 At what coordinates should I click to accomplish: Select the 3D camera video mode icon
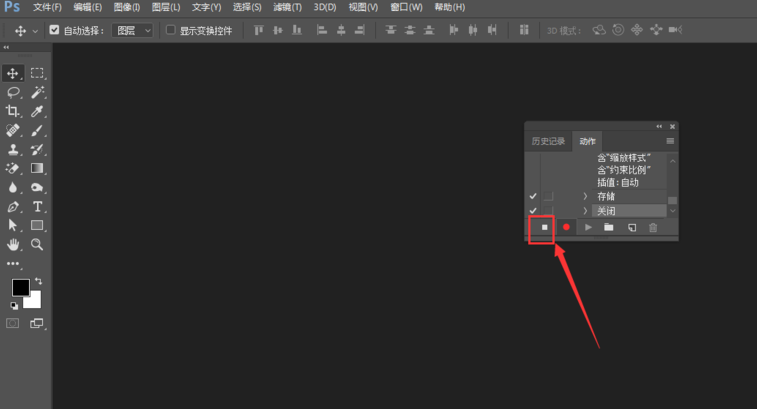[x=675, y=30]
